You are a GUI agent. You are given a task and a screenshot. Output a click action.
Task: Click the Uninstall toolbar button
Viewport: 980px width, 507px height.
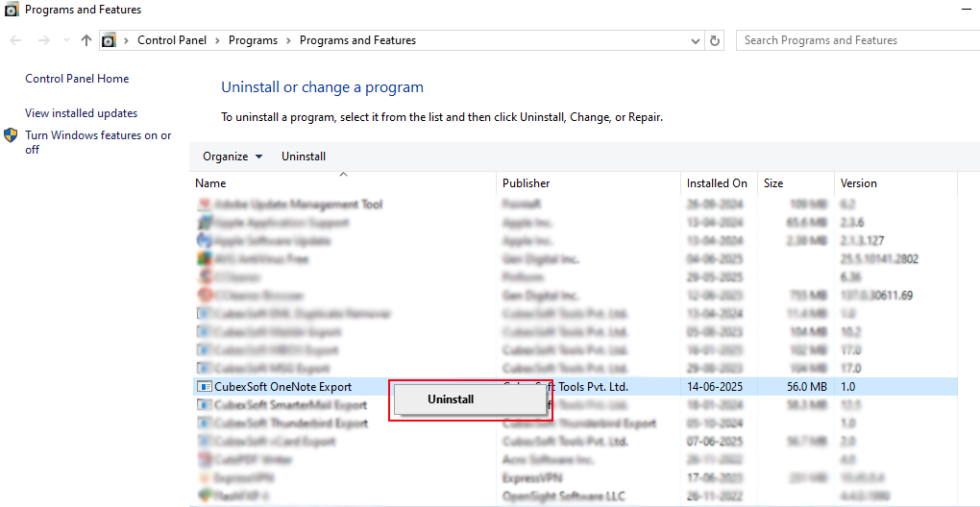click(304, 157)
